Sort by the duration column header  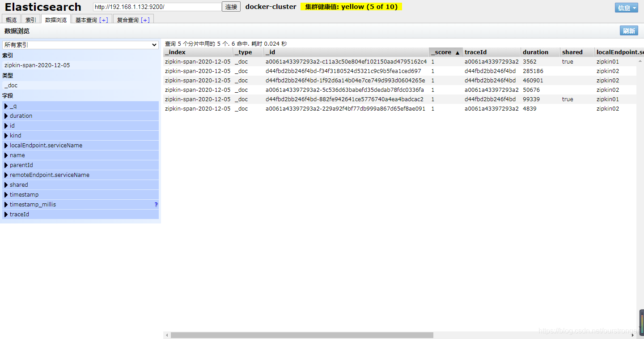pos(541,52)
